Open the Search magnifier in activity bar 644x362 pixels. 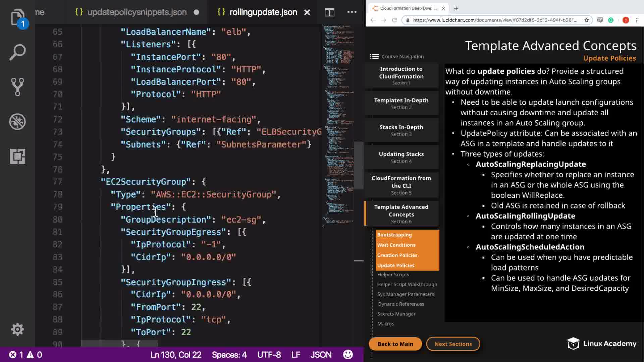(17, 52)
